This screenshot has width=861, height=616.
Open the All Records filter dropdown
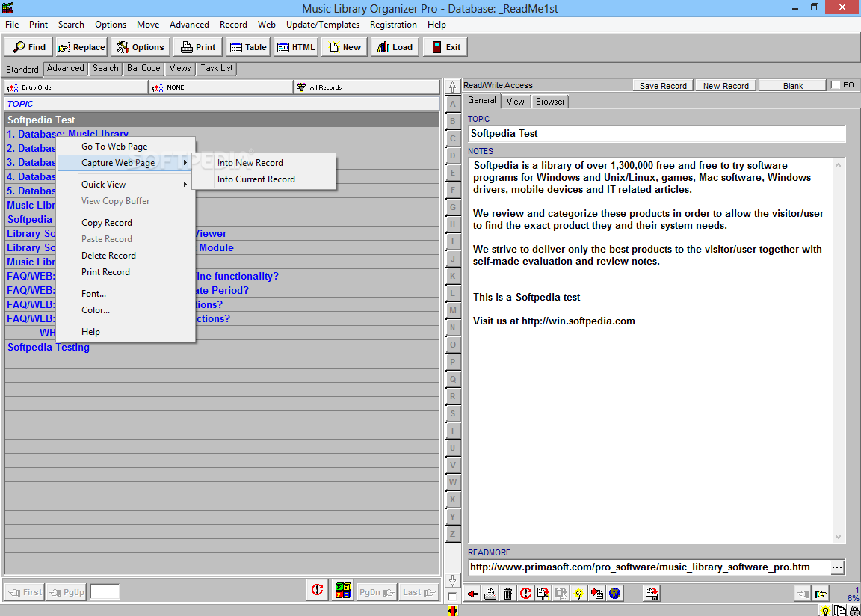coord(367,87)
